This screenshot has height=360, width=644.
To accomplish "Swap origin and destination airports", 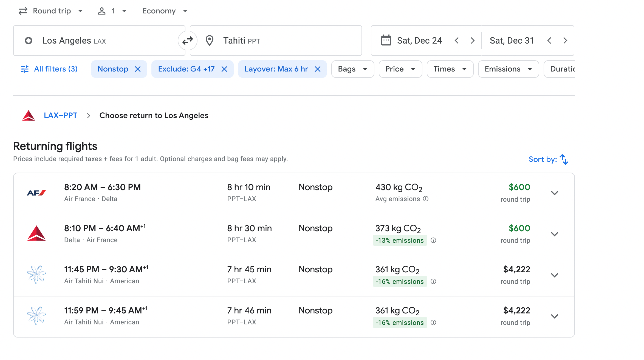I will pos(188,41).
